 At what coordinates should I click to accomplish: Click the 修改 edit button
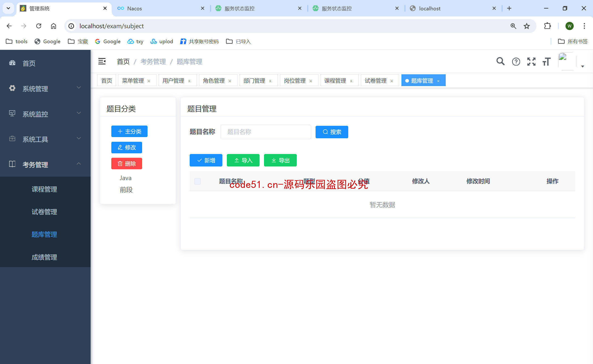[127, 147]
